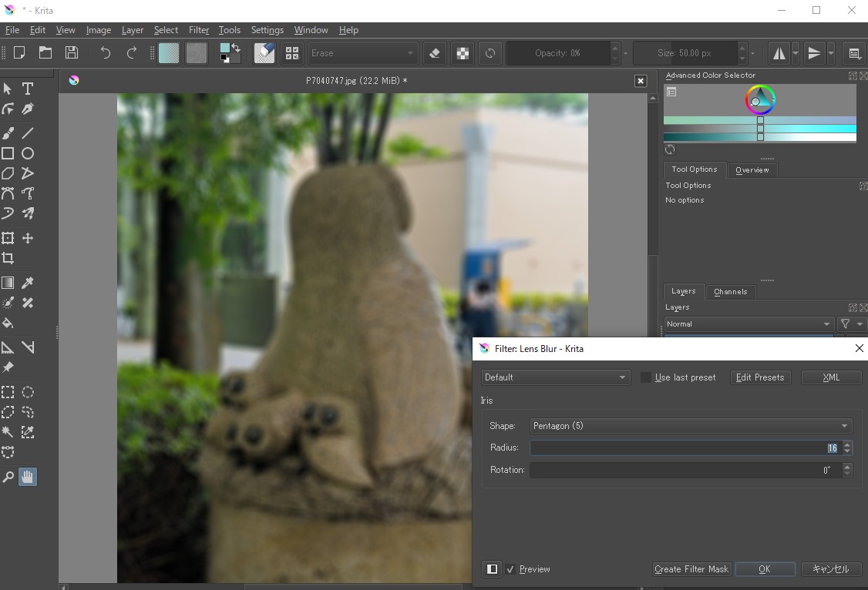Open the Layer menu
The height and width of the screenshot is (590, 868).
pyautogui.click(x=133, y=30)
